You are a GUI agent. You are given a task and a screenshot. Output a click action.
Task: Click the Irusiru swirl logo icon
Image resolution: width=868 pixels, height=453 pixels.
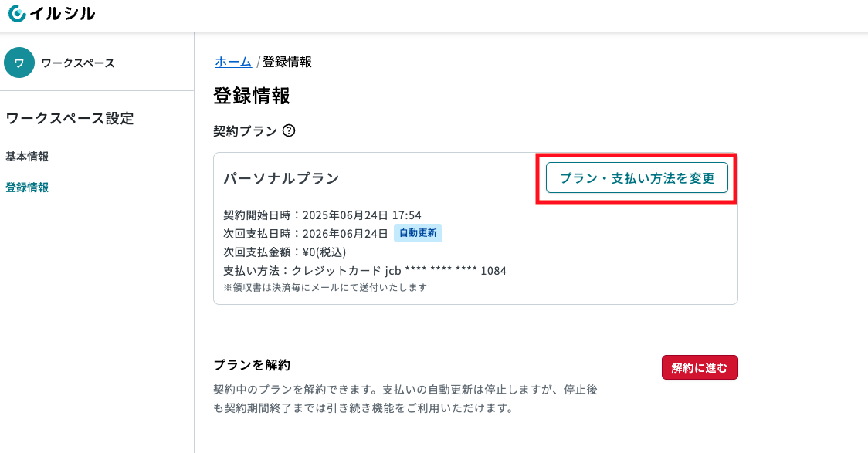pos(17,14)
